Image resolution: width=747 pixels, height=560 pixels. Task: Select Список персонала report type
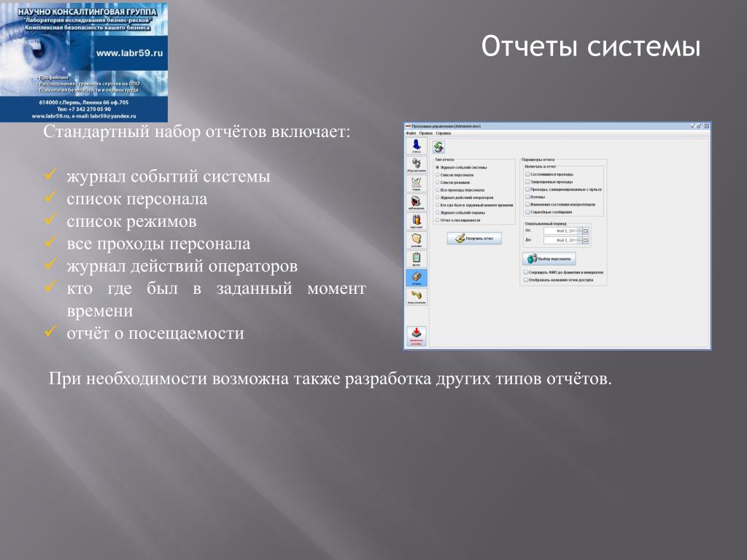coord(455,175)
